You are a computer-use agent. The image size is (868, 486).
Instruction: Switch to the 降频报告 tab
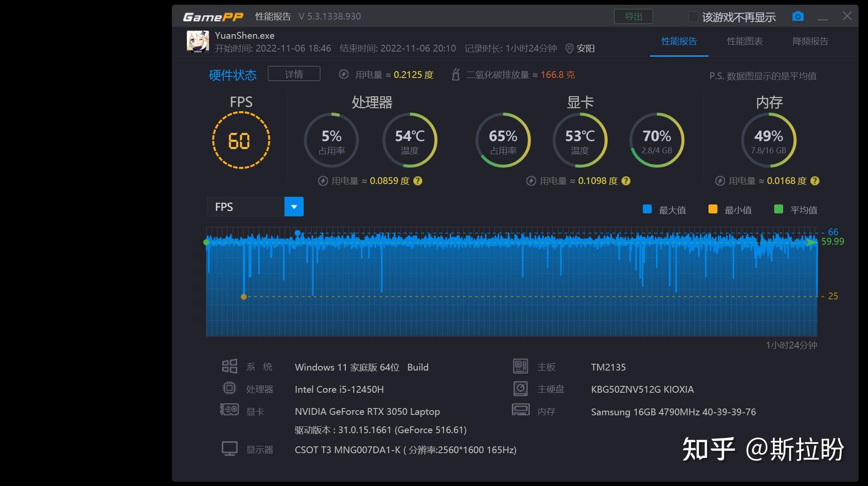pyautogui.click(x=810, y=41)
